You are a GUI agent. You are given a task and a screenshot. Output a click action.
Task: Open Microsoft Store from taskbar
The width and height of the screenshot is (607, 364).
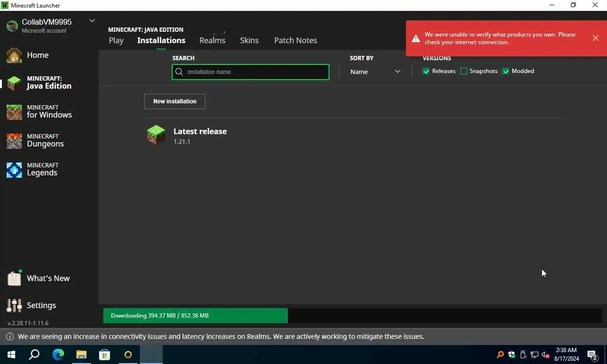click(x=104, y=355)
